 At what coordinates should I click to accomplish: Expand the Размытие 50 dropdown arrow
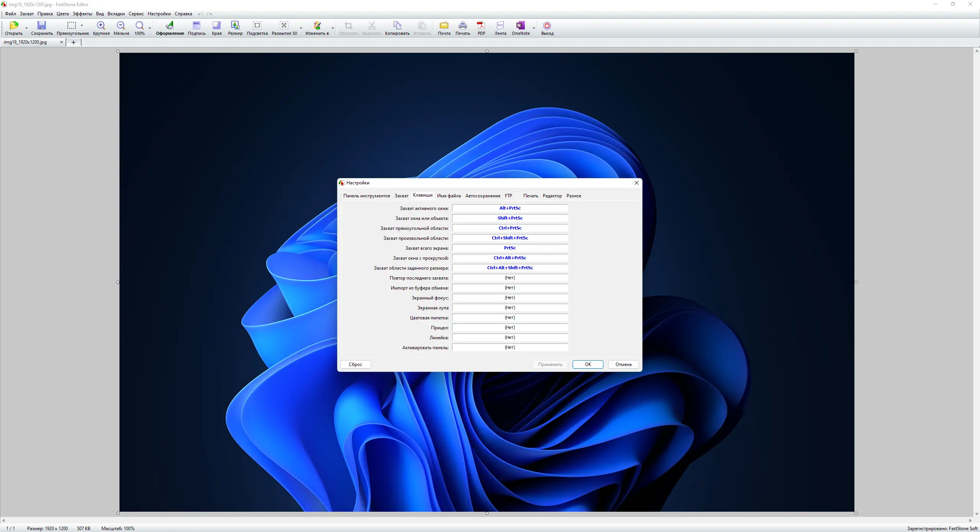(x=301, y=28)
